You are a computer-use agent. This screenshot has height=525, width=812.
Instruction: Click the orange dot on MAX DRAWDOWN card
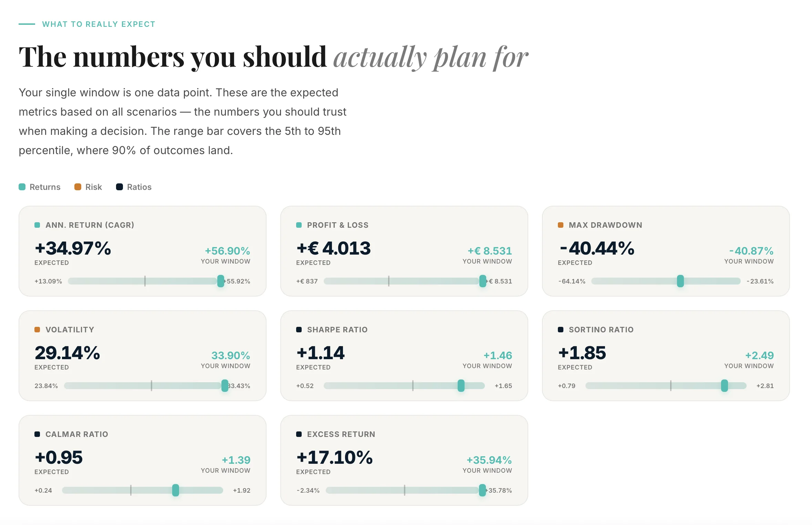coord(560,225)
